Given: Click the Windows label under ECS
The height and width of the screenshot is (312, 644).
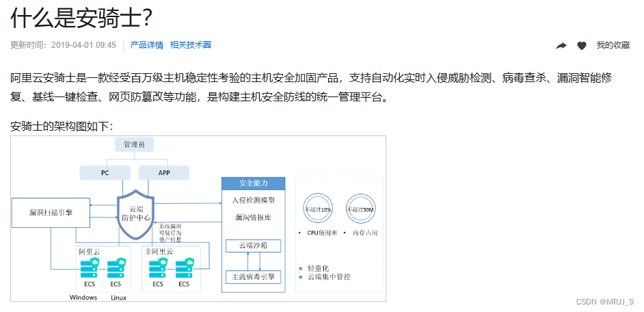Looking at the screenshot, I should (83, 297).
